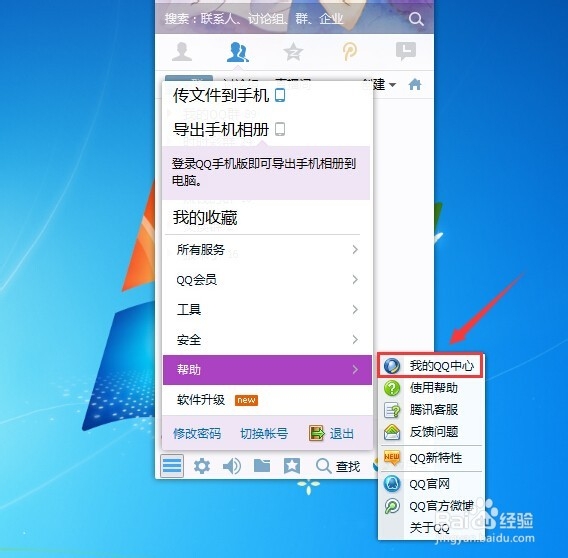Click the orange new badge

[246, 400]
